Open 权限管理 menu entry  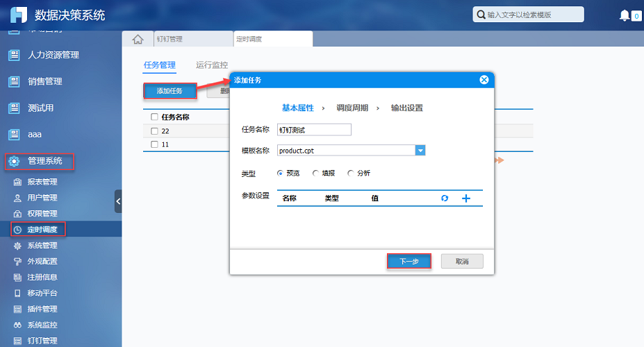(x=42, y=214)
